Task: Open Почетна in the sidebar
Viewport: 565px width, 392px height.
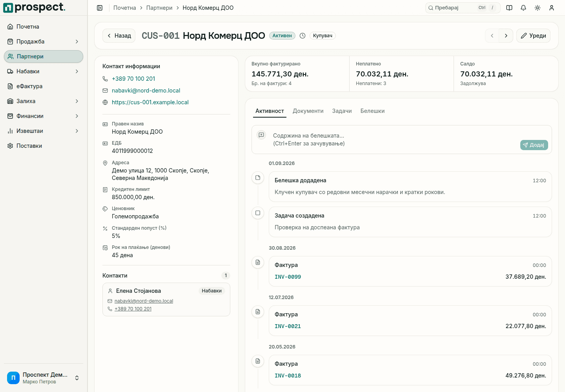Action: pyautogui.click(x=44, y=27)
